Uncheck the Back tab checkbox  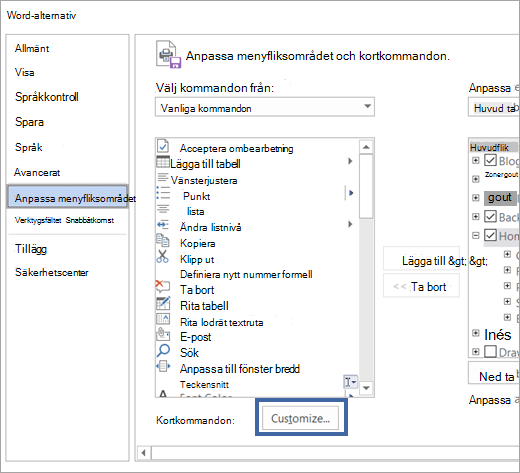click(x=490, y=217)
